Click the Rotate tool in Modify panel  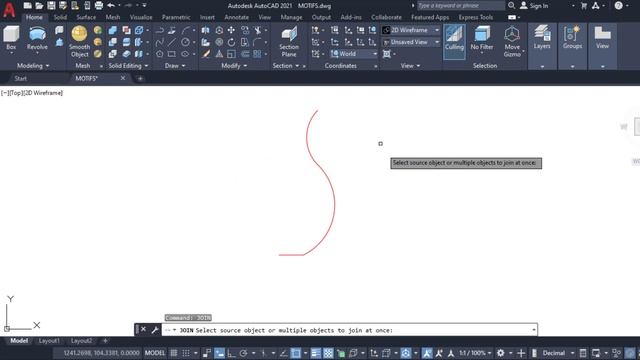click(x=231, y=42)
